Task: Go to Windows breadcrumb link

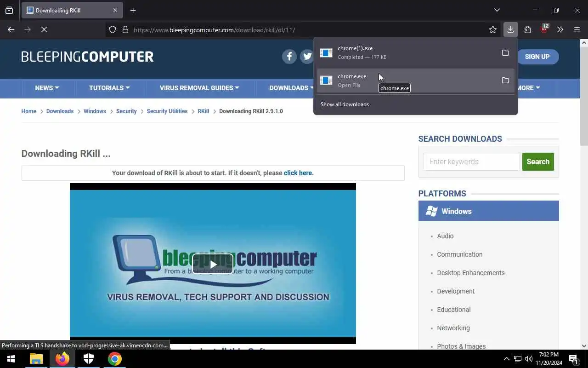Action: pyautogui.click(x=95, y=111)
